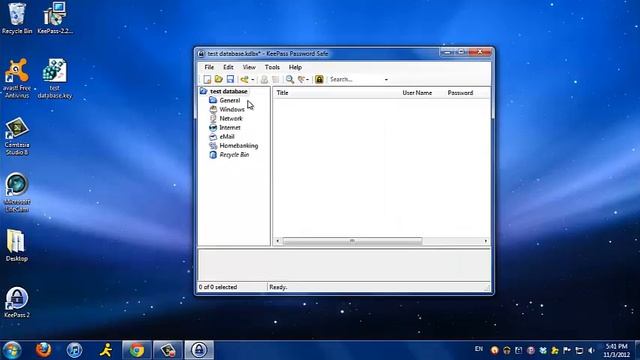Switch to Chrome in the taskbar
Image resolution: width=640 pixels, height=360 pixels.
click(137, 350)
